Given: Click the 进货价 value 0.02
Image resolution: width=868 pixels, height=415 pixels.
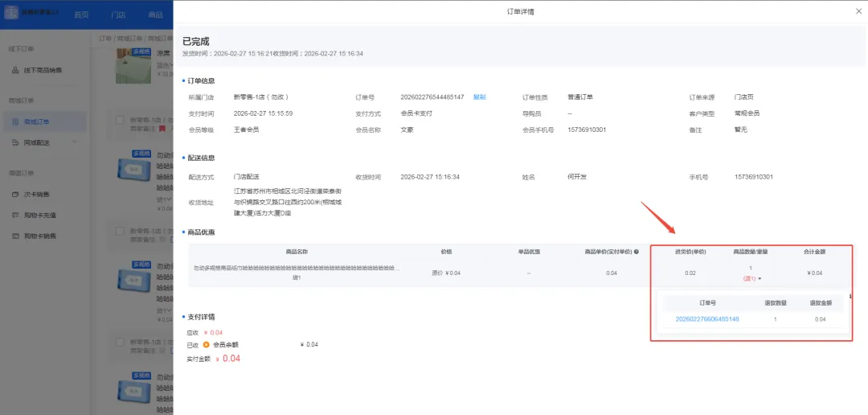Looking at the screenshot, I should click(690, 273).
